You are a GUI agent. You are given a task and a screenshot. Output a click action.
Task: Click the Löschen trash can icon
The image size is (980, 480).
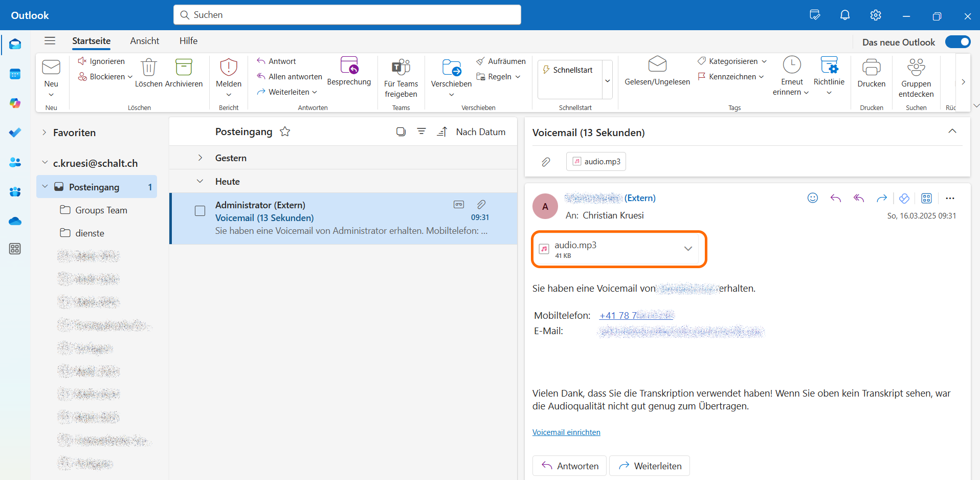coord(148,68)
